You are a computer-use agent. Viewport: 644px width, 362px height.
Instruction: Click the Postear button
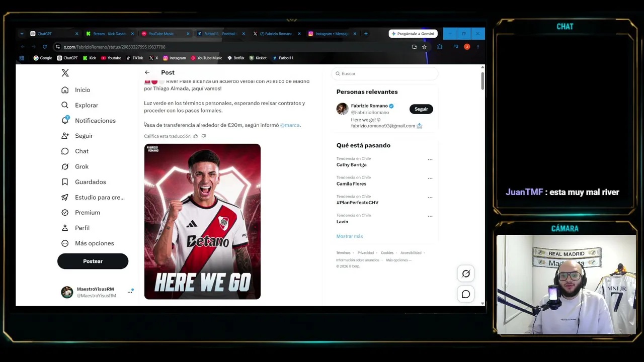(x=93, y=261)
